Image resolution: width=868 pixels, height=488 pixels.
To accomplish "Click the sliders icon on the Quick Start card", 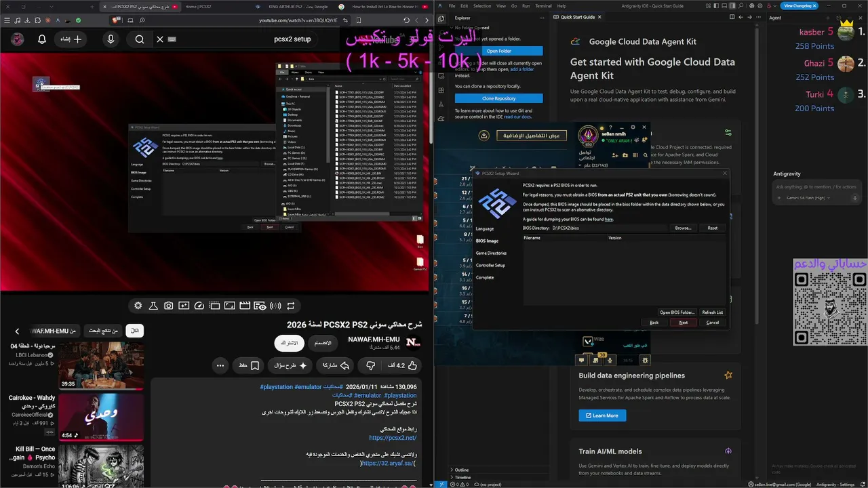I will (728, 133).
